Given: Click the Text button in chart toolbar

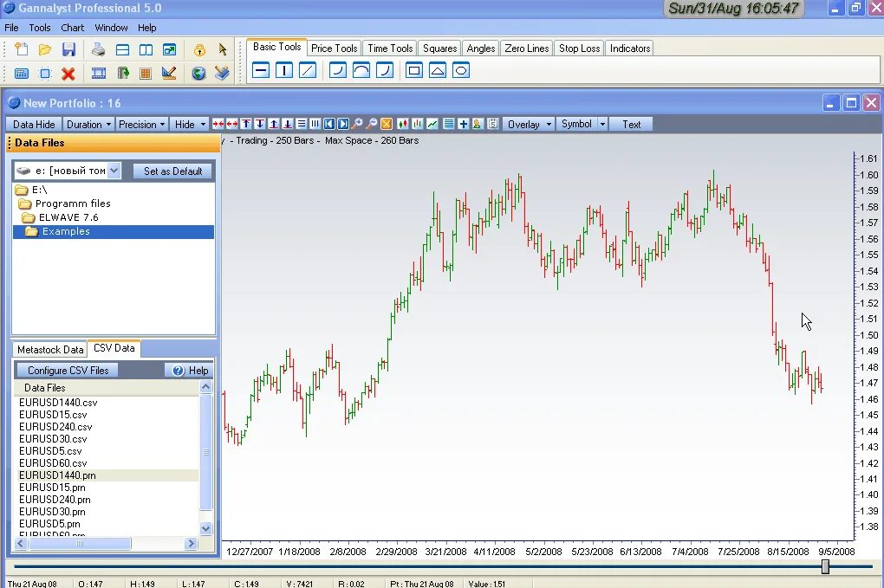Looking at the screenshot, I should [x=632, y=125].
